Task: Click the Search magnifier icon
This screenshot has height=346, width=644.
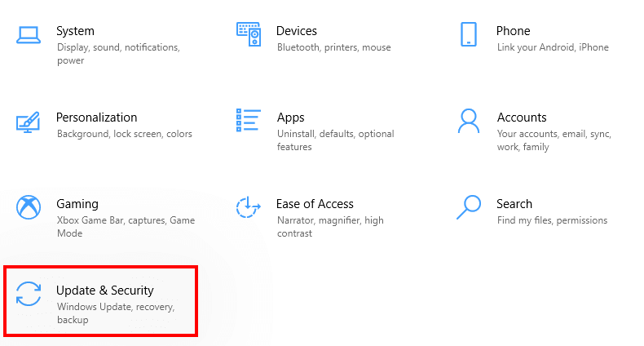Action: point(469,207)
